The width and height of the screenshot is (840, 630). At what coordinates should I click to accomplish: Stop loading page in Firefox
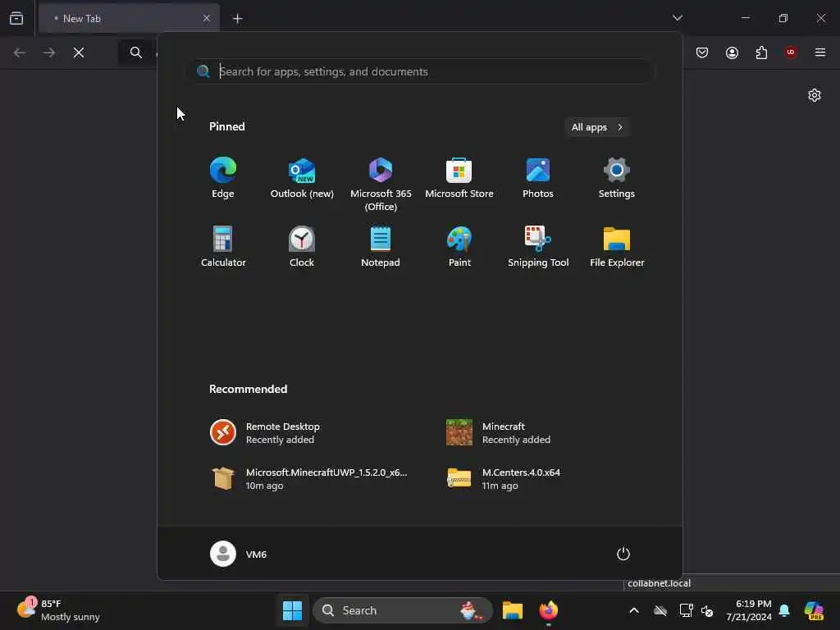(x=79, y=52)
